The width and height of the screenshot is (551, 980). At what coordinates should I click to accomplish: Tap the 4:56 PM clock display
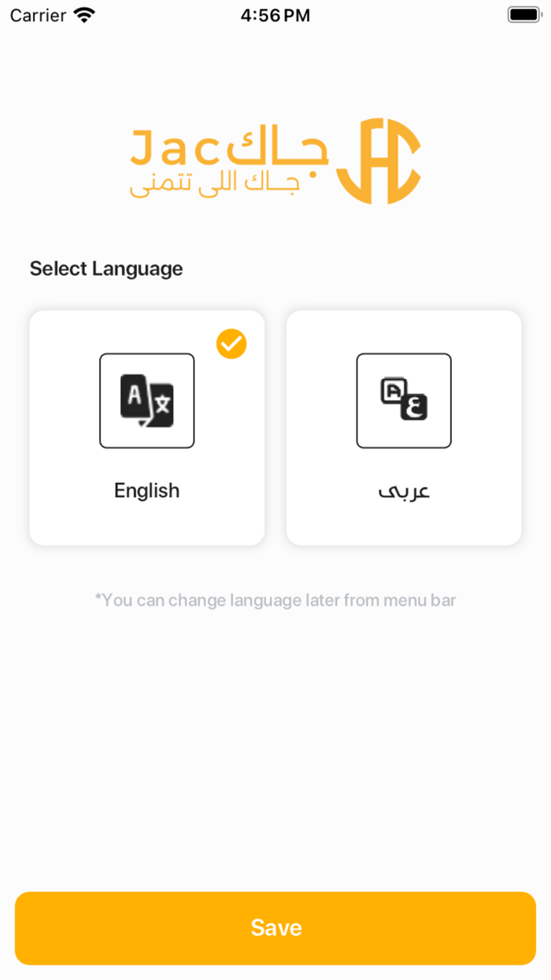(275, 14)
